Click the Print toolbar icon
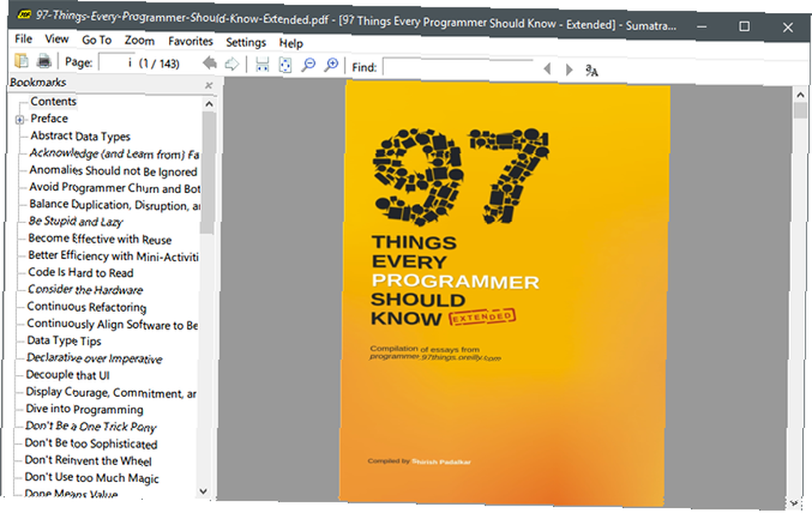Image resolution: width=812 pixels, height=513 pixels. [x=45, y=61]
